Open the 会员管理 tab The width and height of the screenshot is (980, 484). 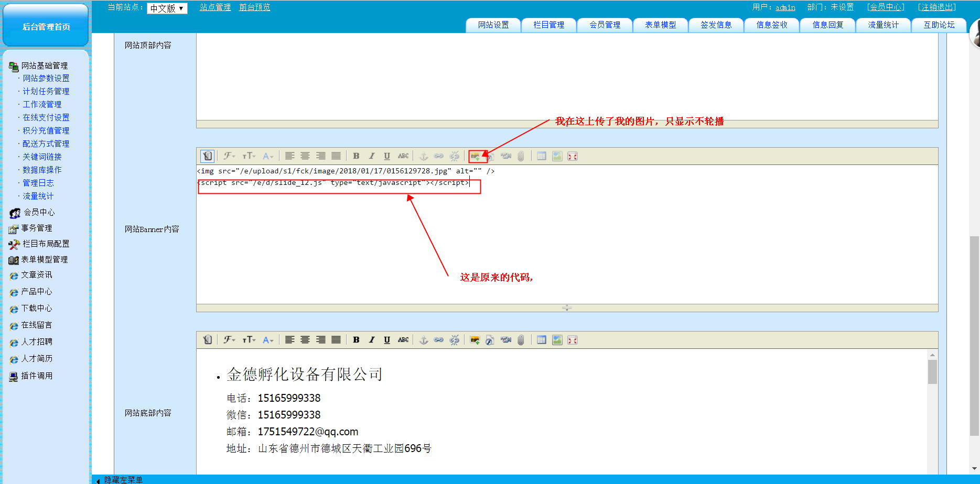point(605,25)
